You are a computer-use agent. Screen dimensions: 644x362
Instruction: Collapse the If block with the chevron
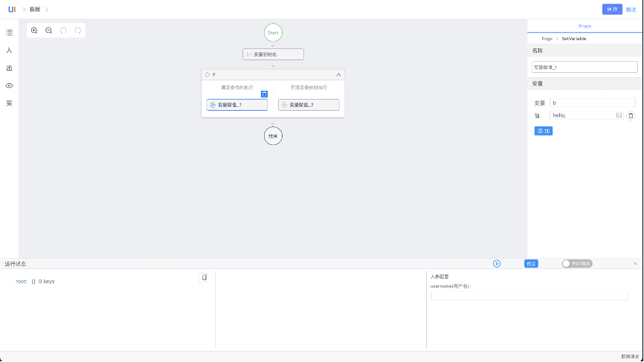coord(338,74)
